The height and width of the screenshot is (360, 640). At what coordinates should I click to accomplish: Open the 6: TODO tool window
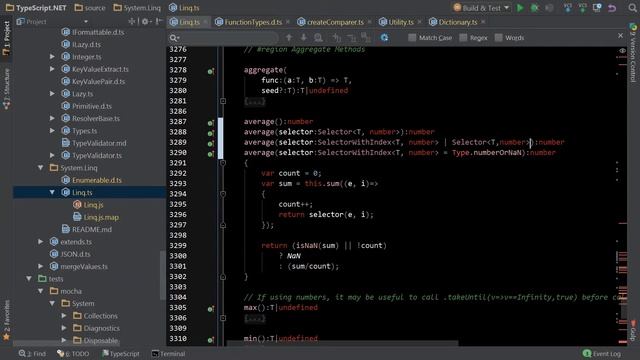point(73,353)
